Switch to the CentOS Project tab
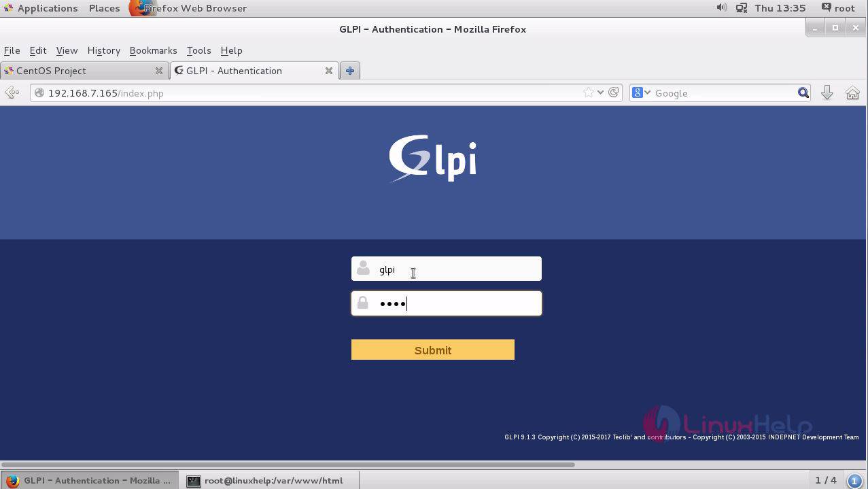 pyautogui.click(x=84, y=71)
